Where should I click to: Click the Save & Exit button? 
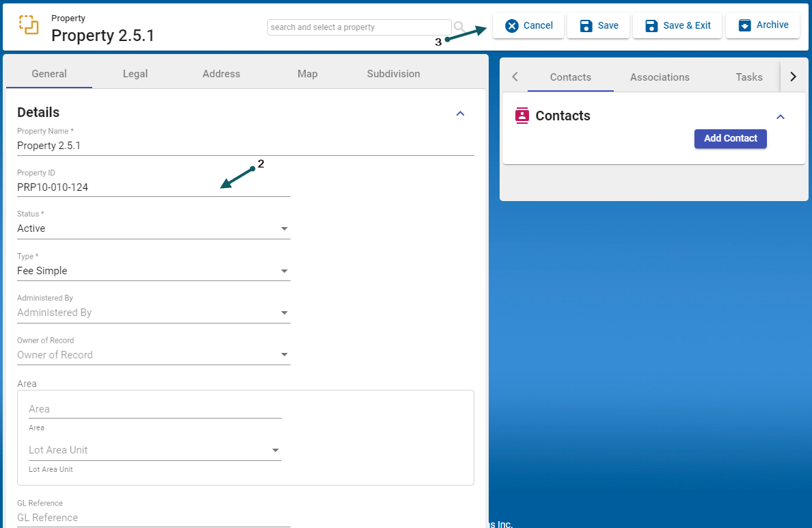(x=677, y=25)
